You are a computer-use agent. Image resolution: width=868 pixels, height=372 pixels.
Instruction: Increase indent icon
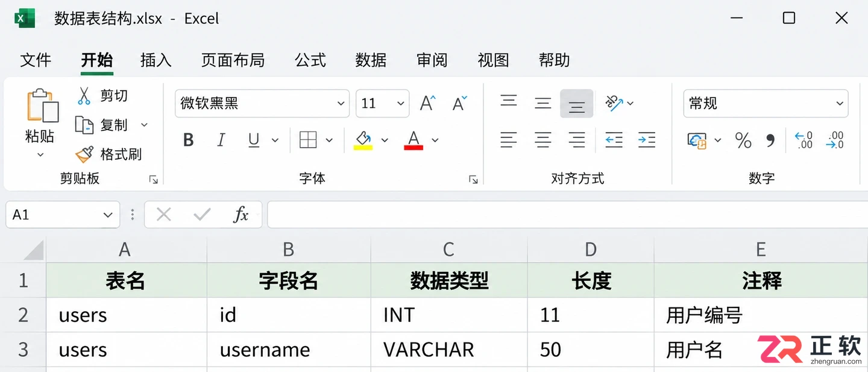point(647,140)
